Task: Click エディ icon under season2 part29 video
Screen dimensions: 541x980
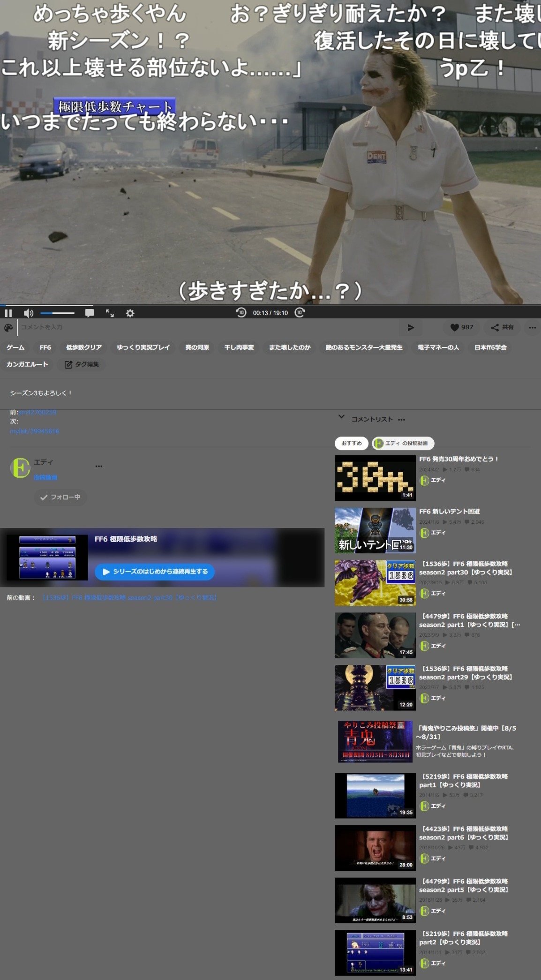Action: (x=424, y=698)
